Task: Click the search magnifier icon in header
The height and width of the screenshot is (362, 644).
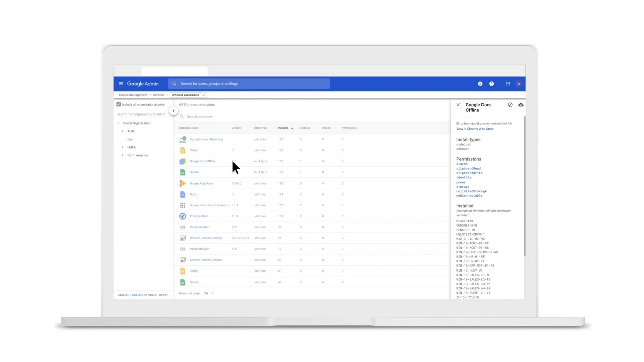Action: [175, 84]
